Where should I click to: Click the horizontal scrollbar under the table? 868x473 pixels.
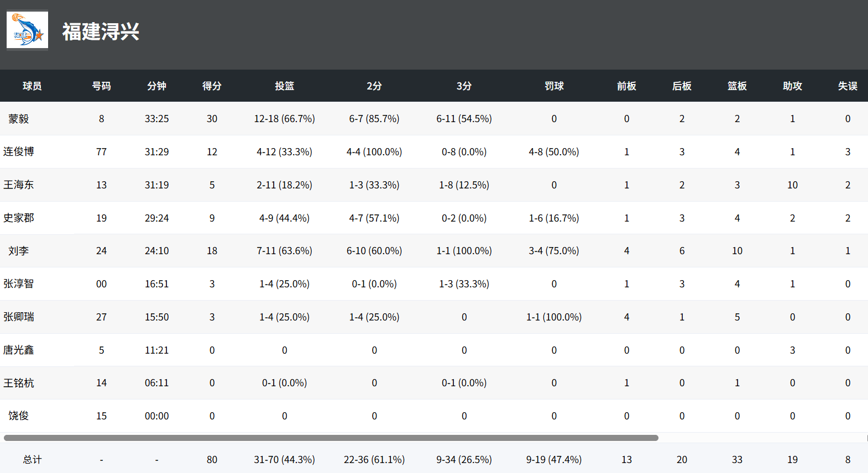(331, 438)
